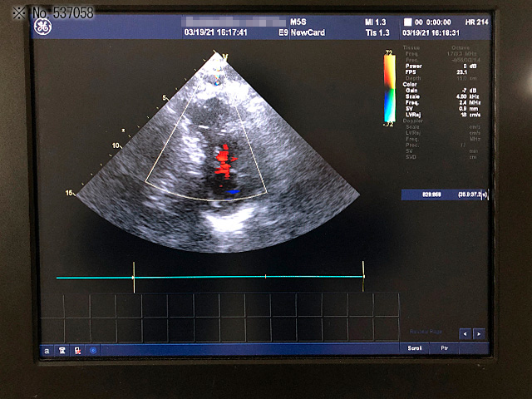Click the '03/19/21 16:17:41' exam timestamp

(216, 32)
